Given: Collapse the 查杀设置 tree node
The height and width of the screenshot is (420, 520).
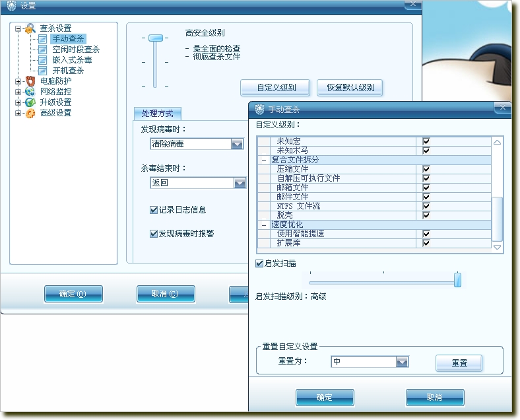Looking at the screenshot, I should pyautogui.click(x=18, y=29).
